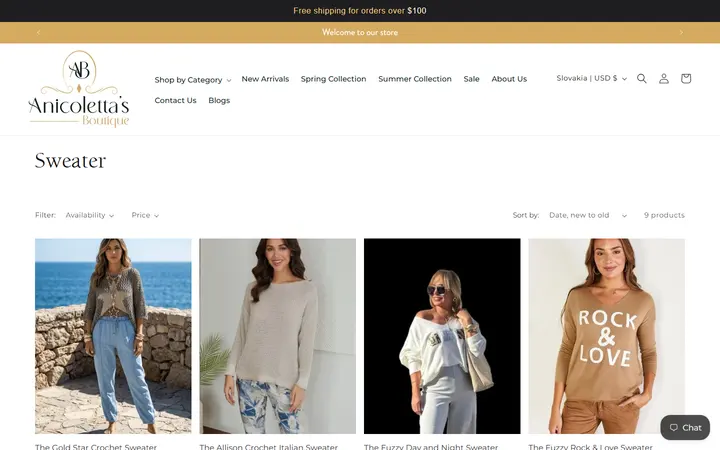Click The Fuzzy Day and Night Sweater title
Image resolution: width=720 pixels, height=450 pixels.
(x=431, y=446)
